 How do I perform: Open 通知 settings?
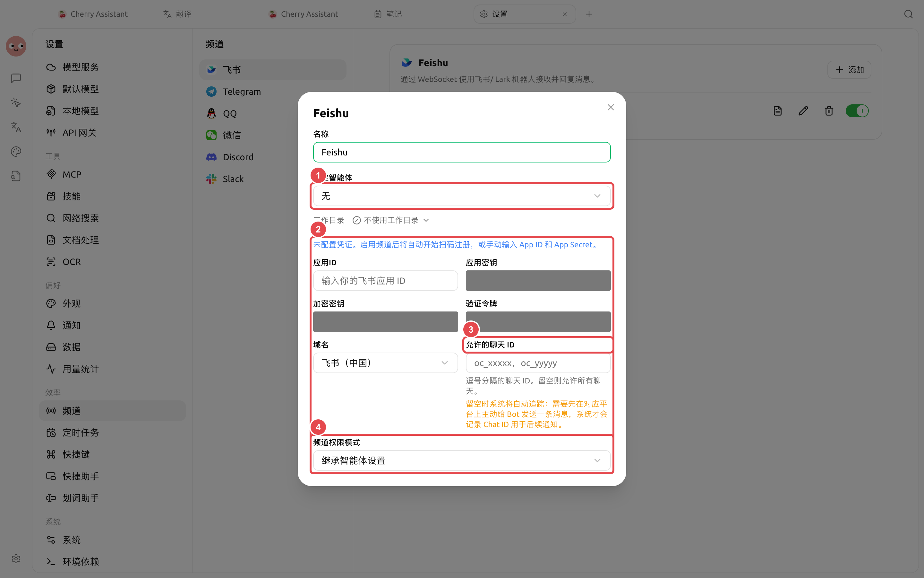point(112,325)
